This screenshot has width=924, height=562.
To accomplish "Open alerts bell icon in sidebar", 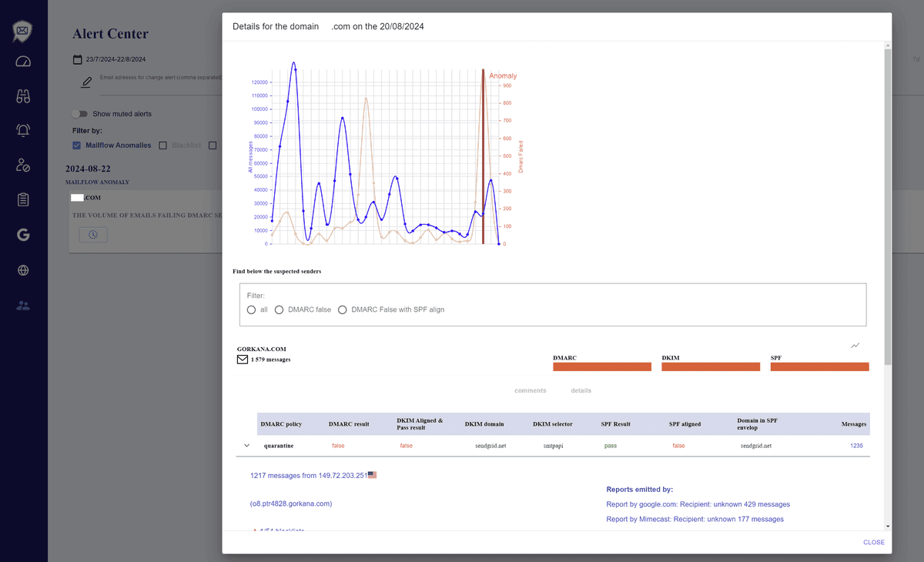I will (23, 130).
